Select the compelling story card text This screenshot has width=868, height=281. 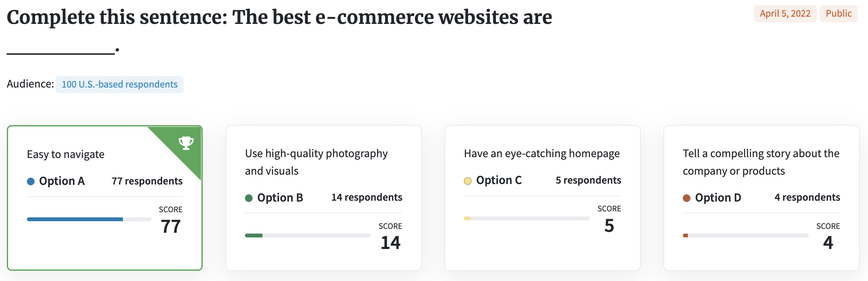pyautogui.click(x=761, y=162)
